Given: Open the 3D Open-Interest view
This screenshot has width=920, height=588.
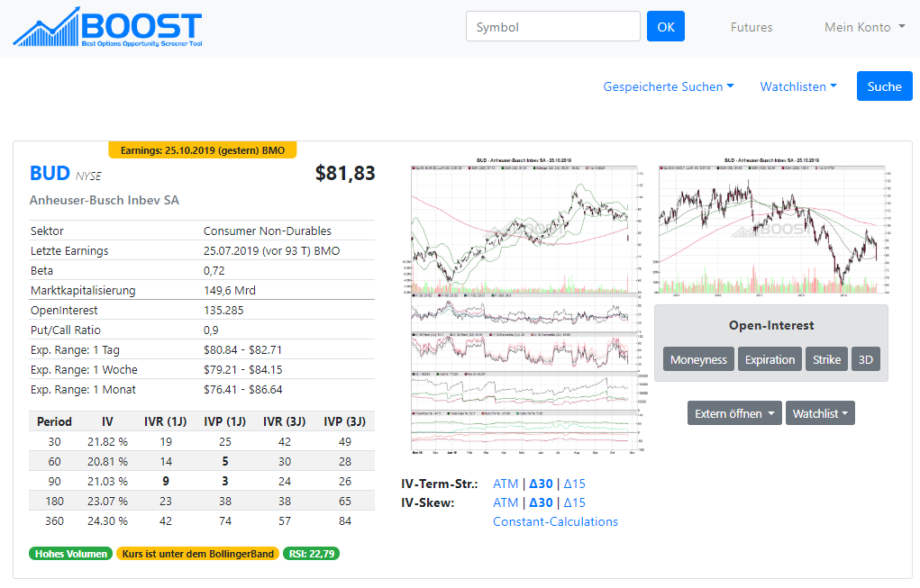Looking at the screenshot, I should pos(865,359).
